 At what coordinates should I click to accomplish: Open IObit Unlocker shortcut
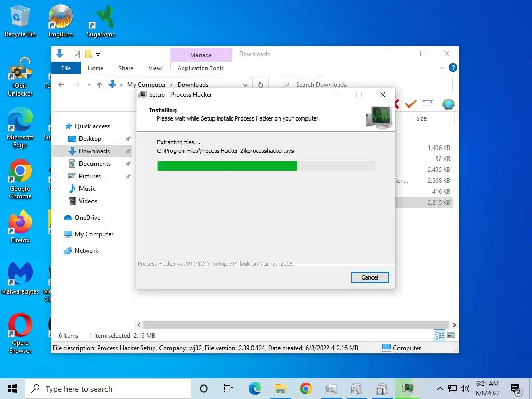tap(20, 77)
